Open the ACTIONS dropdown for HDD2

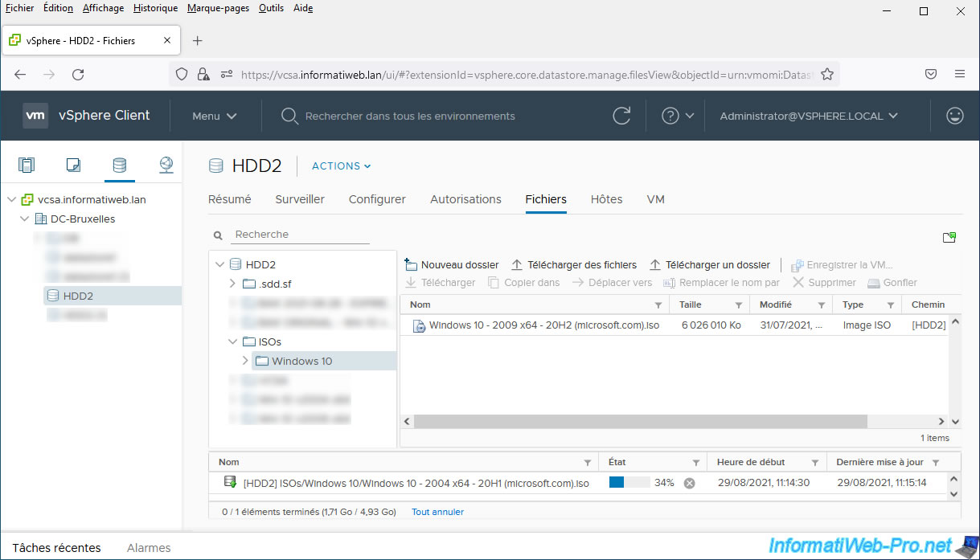tap(341, 166)
